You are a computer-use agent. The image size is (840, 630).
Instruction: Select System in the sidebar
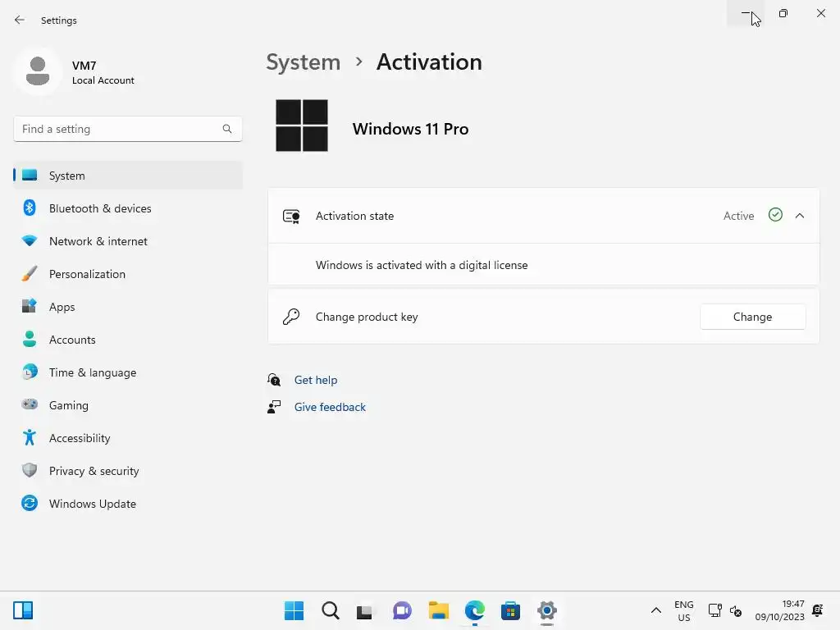click(x=127, y=176)
